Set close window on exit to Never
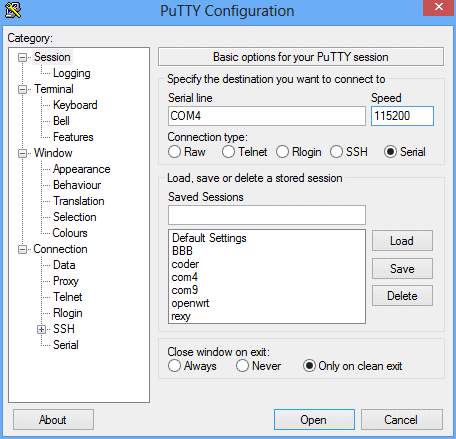The image size is (456, 439). [x=242, y=366]
